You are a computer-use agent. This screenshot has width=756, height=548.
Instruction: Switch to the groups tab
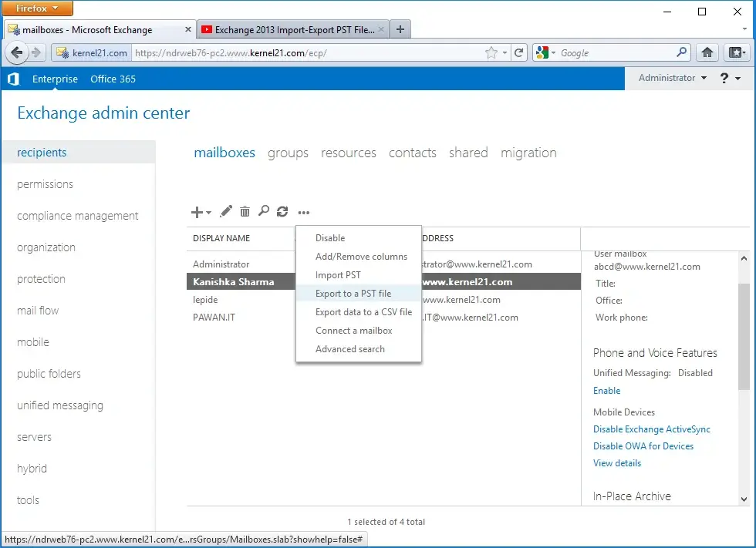[288, 153]
